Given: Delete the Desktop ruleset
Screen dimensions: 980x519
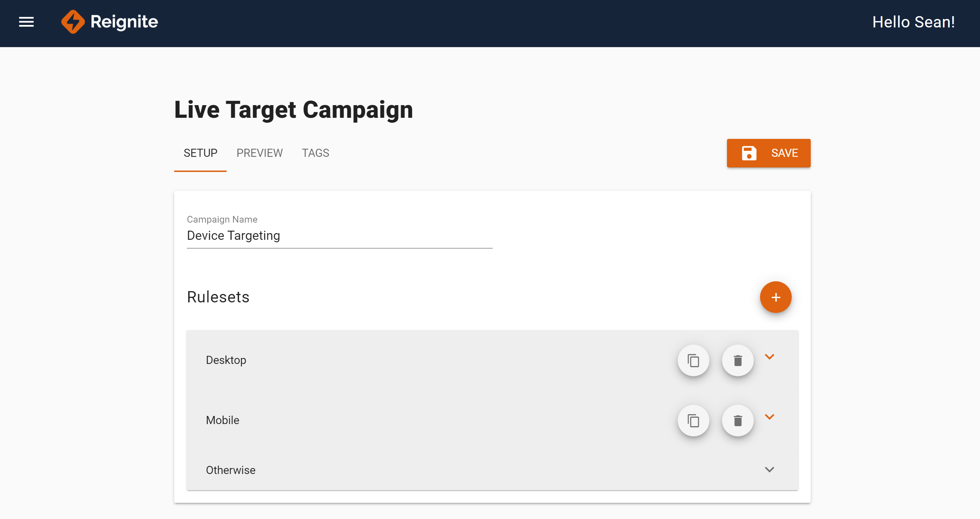Looking at the screenshot, I should 738,360.
